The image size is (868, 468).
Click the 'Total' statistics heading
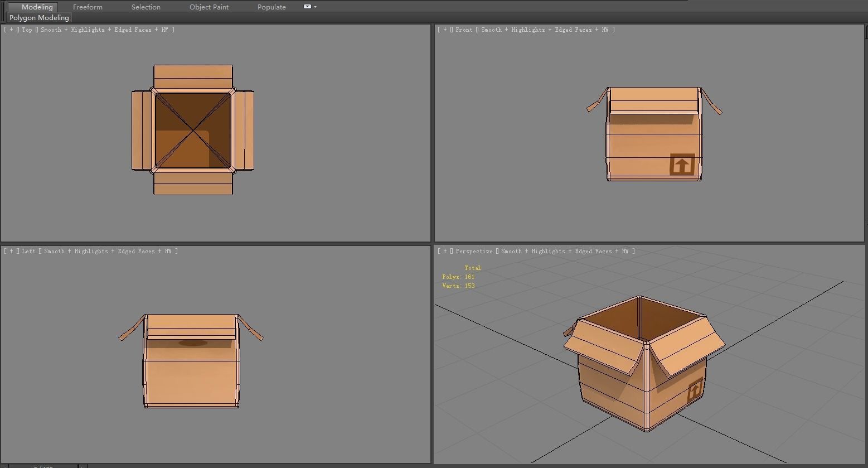point(473,268)
